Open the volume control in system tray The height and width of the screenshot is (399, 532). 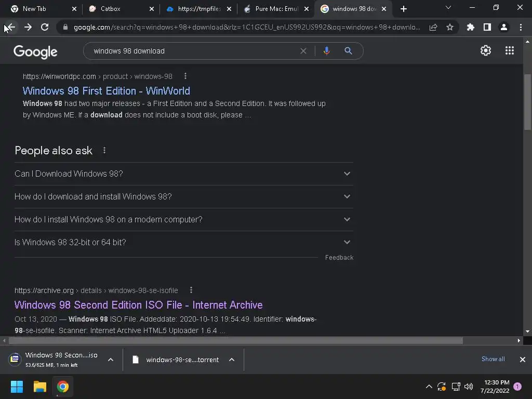point(469,387)
